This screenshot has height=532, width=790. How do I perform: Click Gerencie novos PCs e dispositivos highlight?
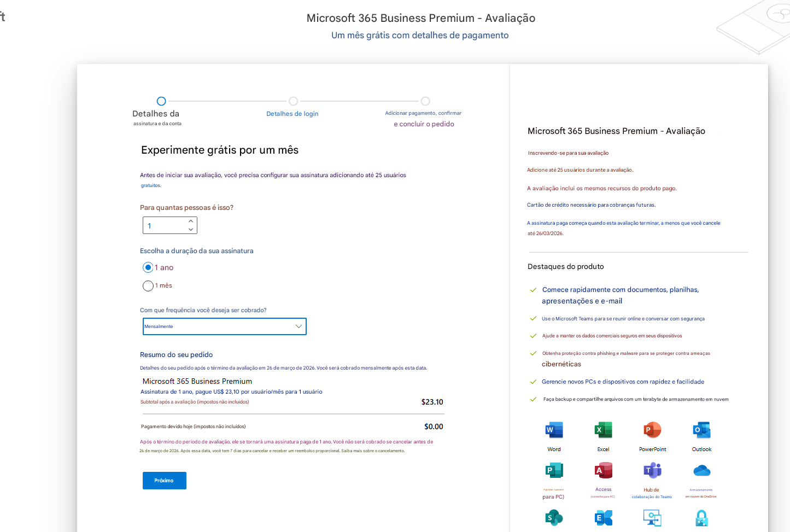pyautogui.click(x=623, y=382)
